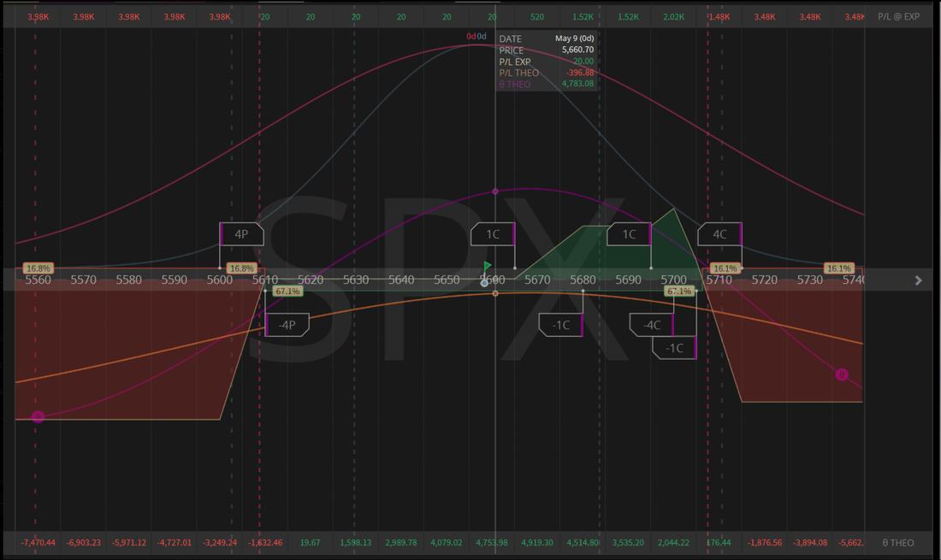Click the 4,783.08 theta tooltip value

point(578,84)
